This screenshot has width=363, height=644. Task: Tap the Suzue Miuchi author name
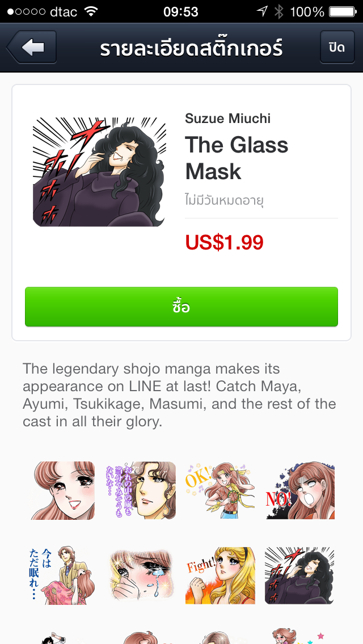(228, 118)
